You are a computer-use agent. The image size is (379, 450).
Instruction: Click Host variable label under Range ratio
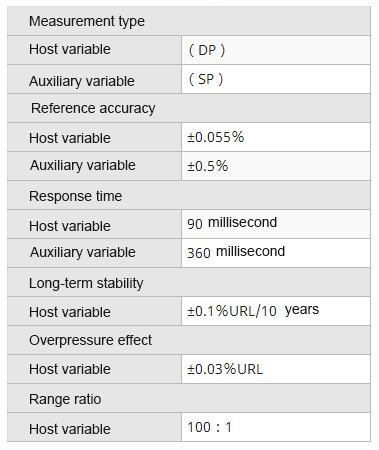coord(70,429)
